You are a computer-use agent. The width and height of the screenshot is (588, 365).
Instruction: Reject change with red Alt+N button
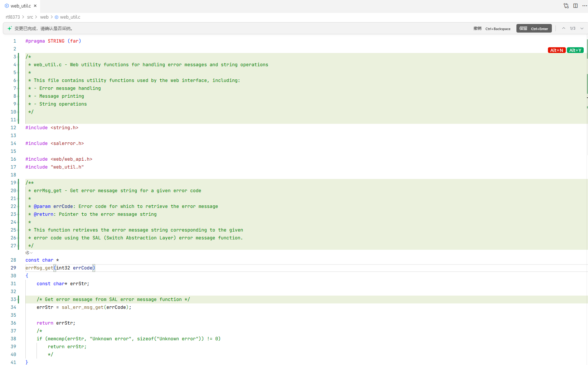pos(557,50)
